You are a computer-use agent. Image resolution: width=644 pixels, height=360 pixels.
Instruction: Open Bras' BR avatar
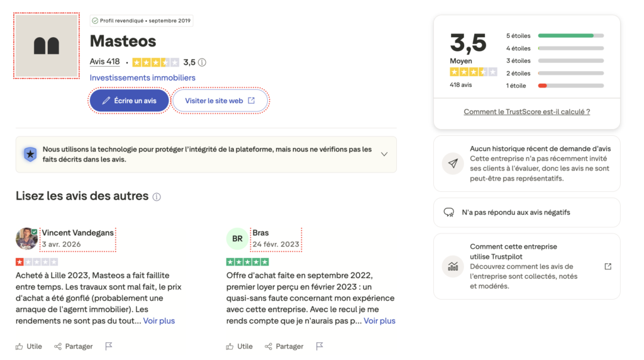(x=237, y=239)
